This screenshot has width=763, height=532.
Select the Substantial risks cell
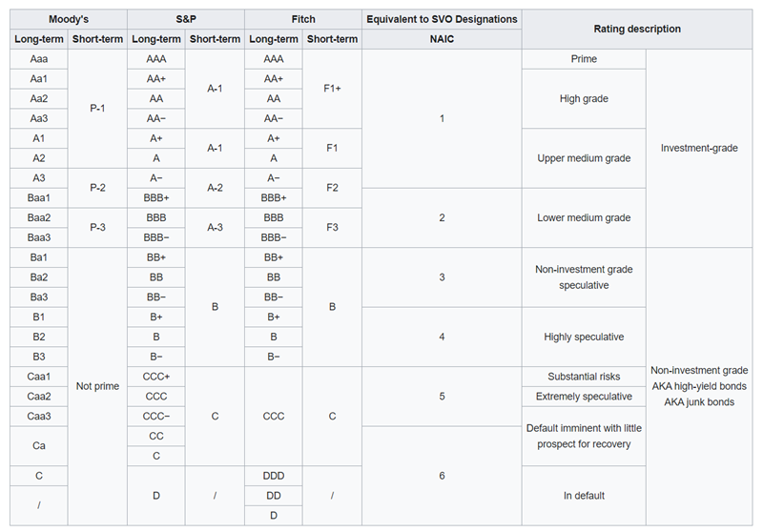(x=584, y=377)
